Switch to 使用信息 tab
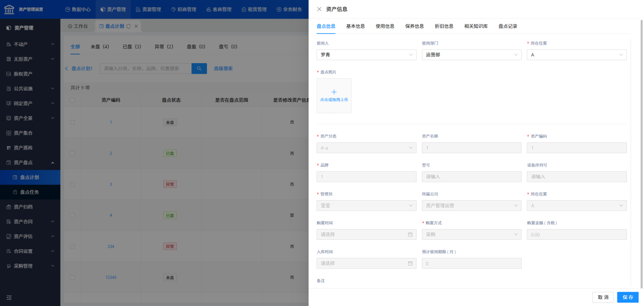644x306 pixels. tap(385, 26)
